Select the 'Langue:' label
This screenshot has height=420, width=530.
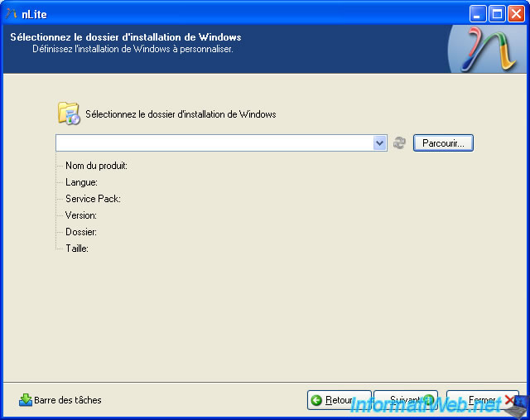(81, 182)
